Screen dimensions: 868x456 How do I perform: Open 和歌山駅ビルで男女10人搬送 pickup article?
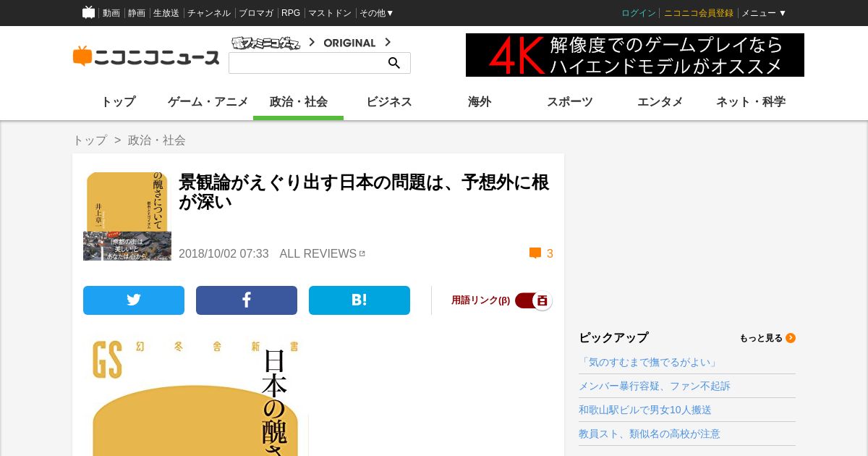[x=645, y=410]
